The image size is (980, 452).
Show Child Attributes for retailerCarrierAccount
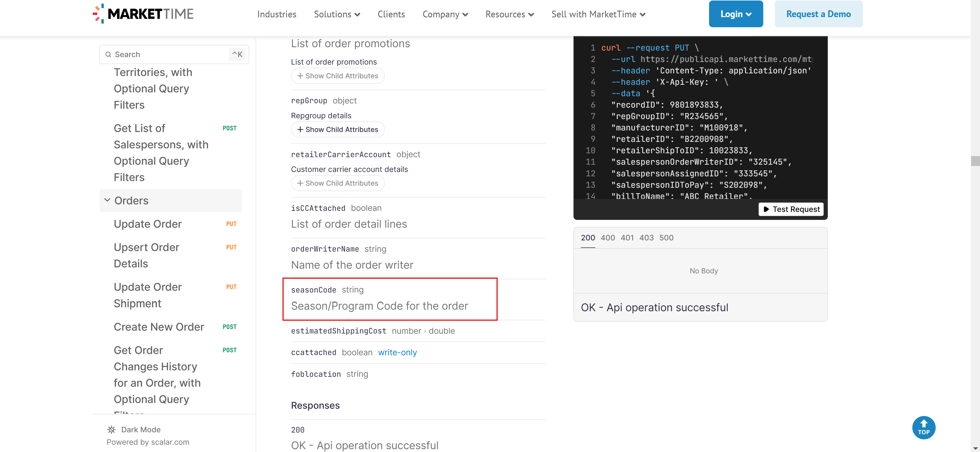pos(338,183)
